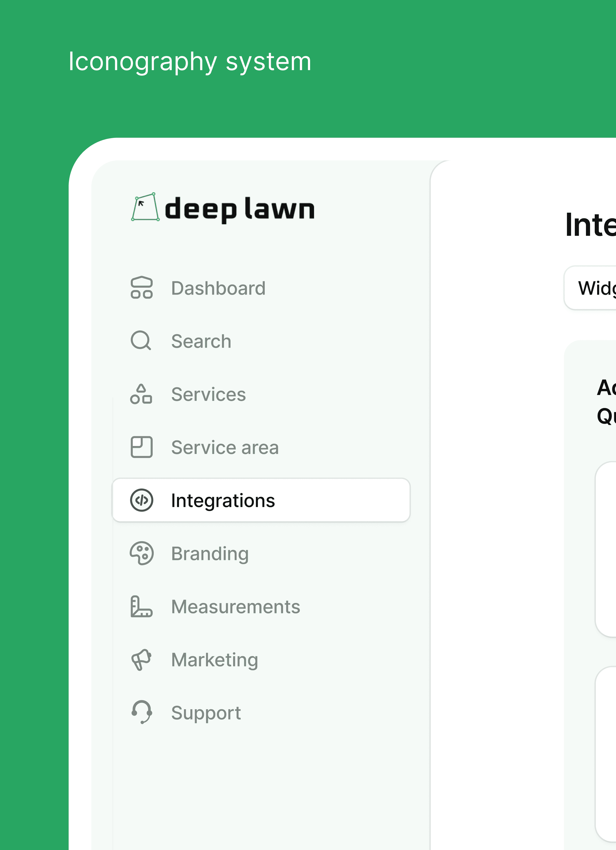Go to Marketing text label
Viewport: 616px width, 850px height.
(214, 660)
